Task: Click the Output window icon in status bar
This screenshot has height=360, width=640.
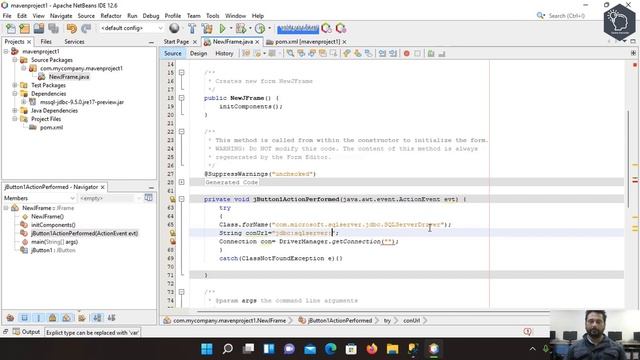Action: 16,332
